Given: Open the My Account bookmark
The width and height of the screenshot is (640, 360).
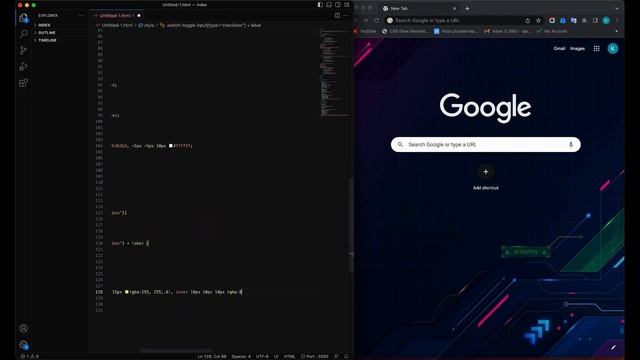Looking at the screenshot, I should pyautogui.click(x=552, y=31).
